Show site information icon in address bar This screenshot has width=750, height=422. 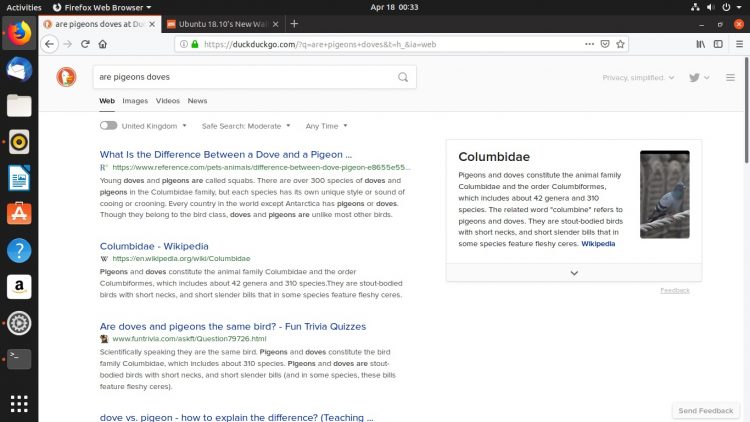184,44
